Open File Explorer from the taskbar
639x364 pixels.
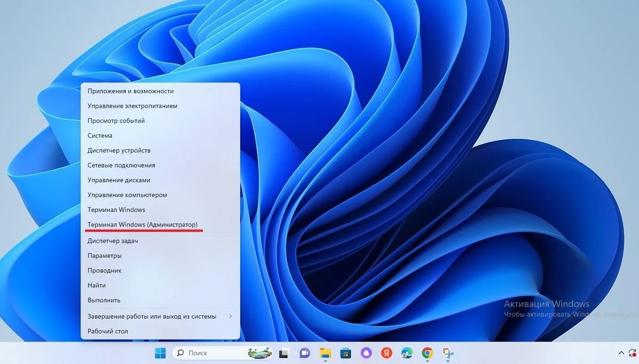(325, 353)
